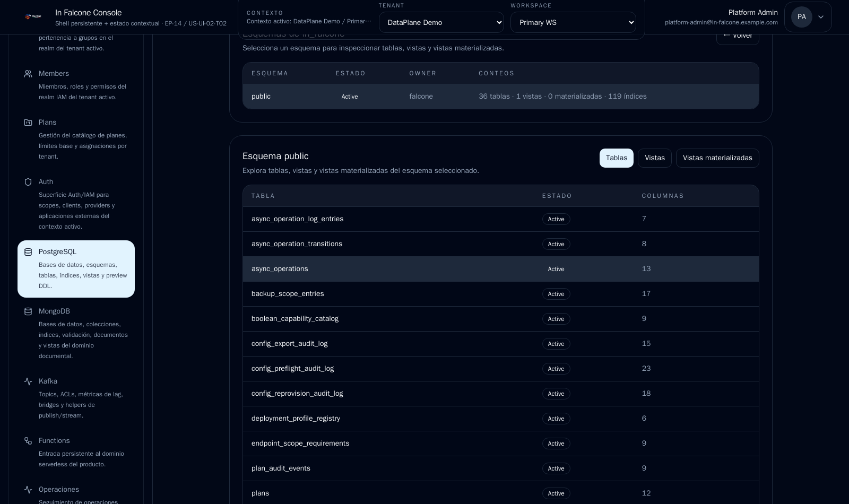The height and width of the screenshot is (504, 849).
Task: Click the Auth shield icon
Action: tap(28, 182)
